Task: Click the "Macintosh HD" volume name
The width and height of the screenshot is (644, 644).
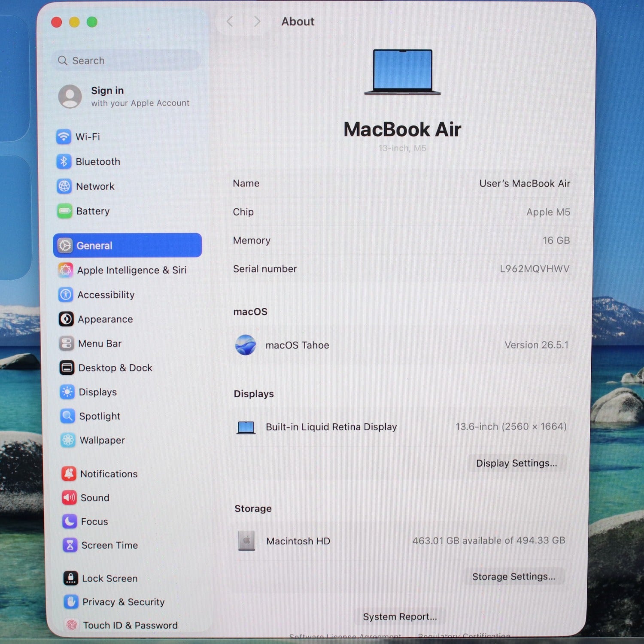Action: click(x=298, y=541)
